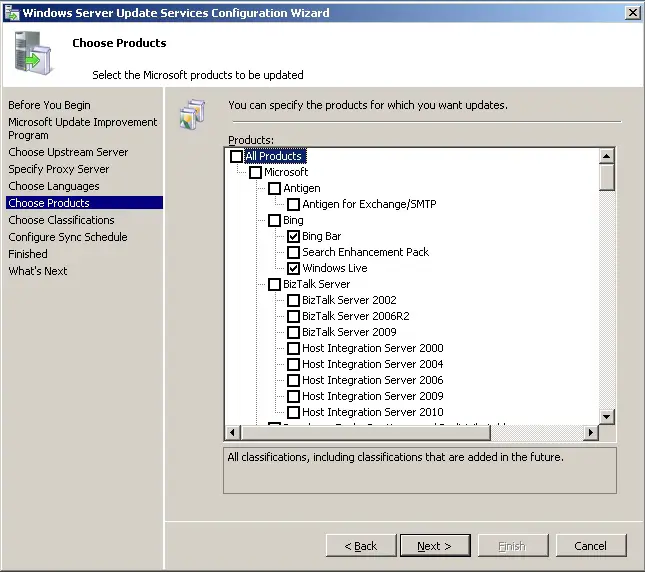Image resolution: width=645 pixels, height=572 pixels.
Task: Select the BizTalk Server tree label
Action: [x=317, y=284]
